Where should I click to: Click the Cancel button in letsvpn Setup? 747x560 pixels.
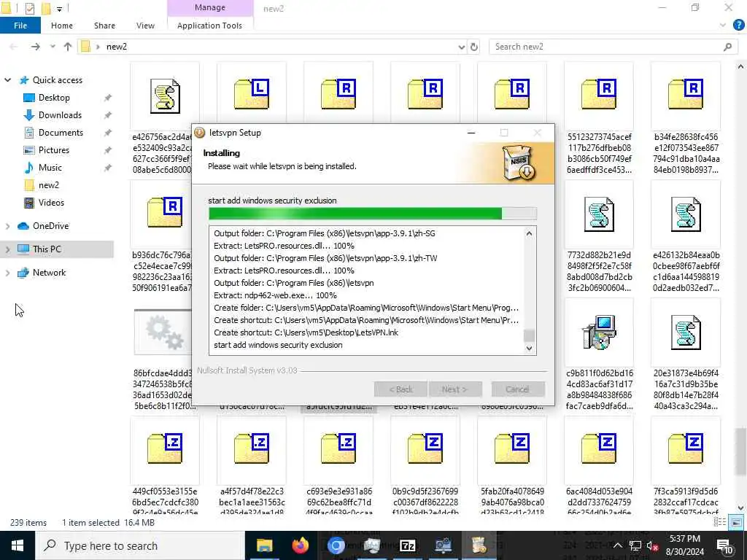[517, 389]
